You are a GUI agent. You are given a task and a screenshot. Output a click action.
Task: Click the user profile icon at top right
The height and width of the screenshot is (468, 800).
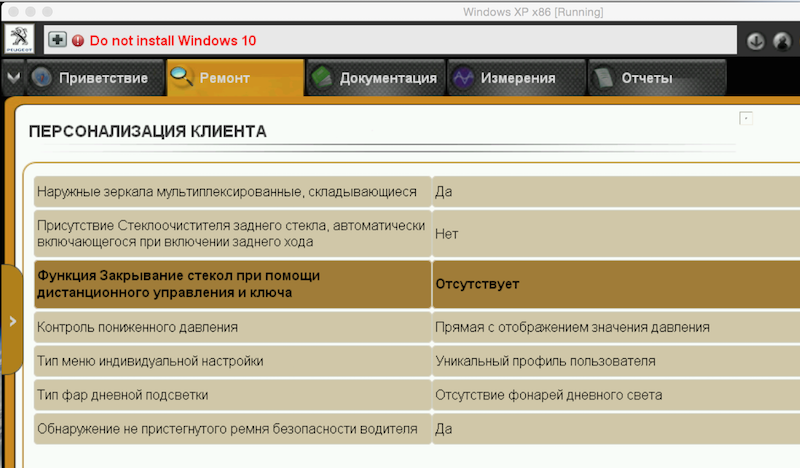pyautogui.click(x=782, y=41)
